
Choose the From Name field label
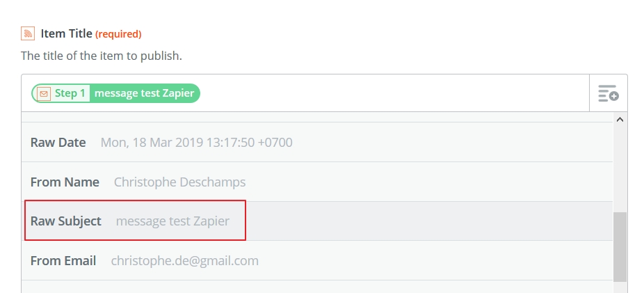(x=65, y=182)
